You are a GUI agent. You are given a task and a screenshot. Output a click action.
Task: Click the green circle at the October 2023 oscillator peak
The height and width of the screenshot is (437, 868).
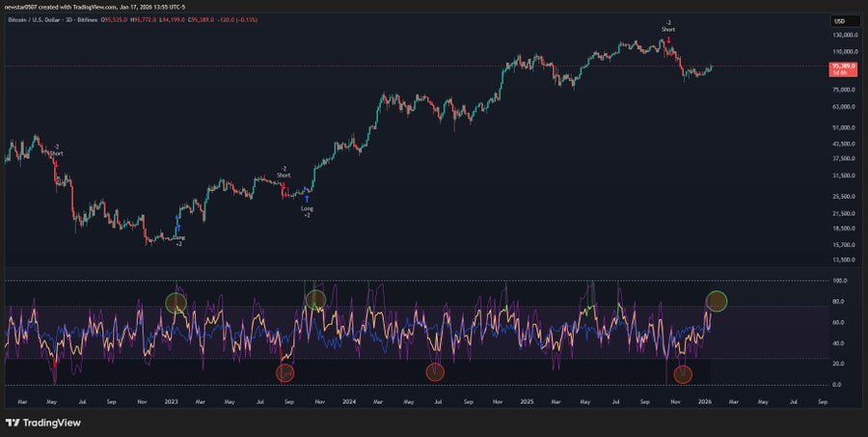[315, 300]
